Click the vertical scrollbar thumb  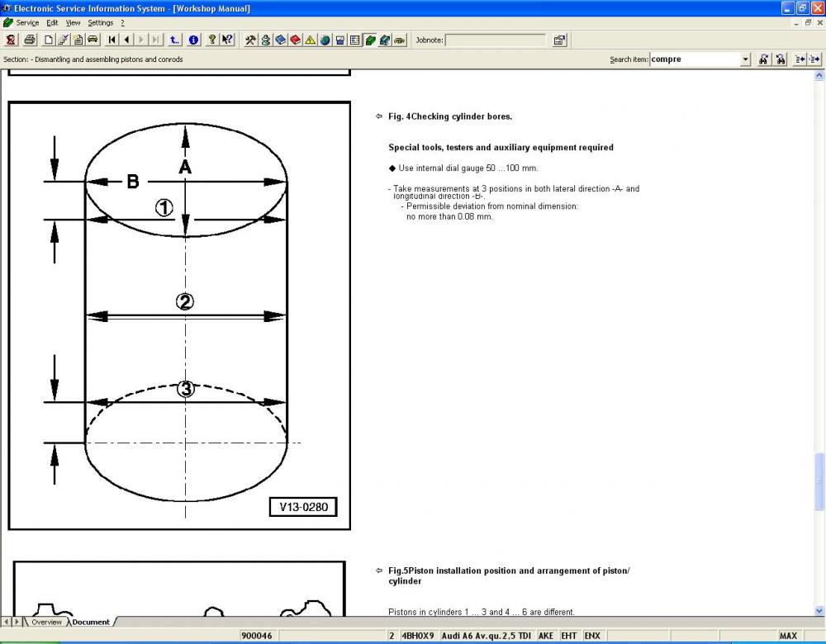coord(819,481)
